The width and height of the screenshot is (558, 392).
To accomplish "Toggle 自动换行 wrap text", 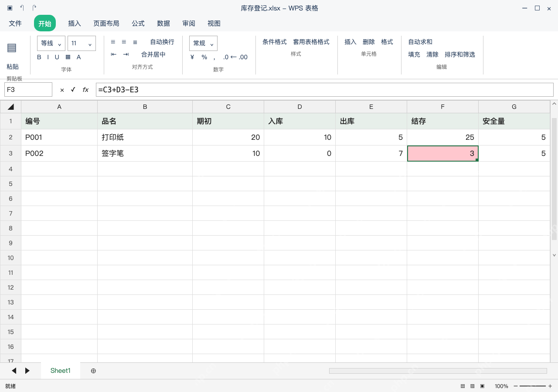I will tap(162, 42).
